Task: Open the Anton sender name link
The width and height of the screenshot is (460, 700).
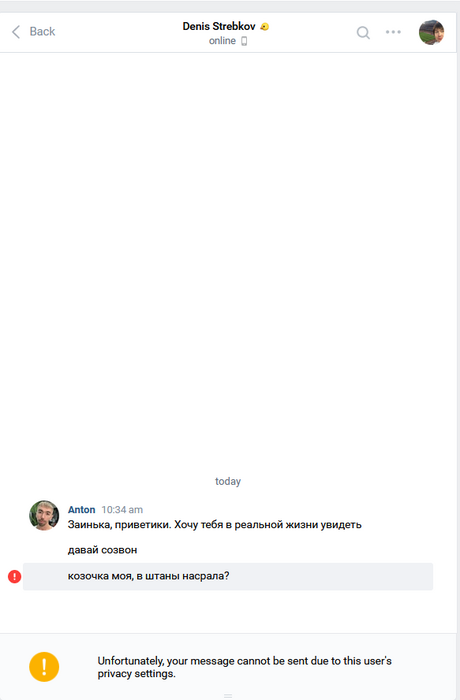Action: (x=81, y=509)
